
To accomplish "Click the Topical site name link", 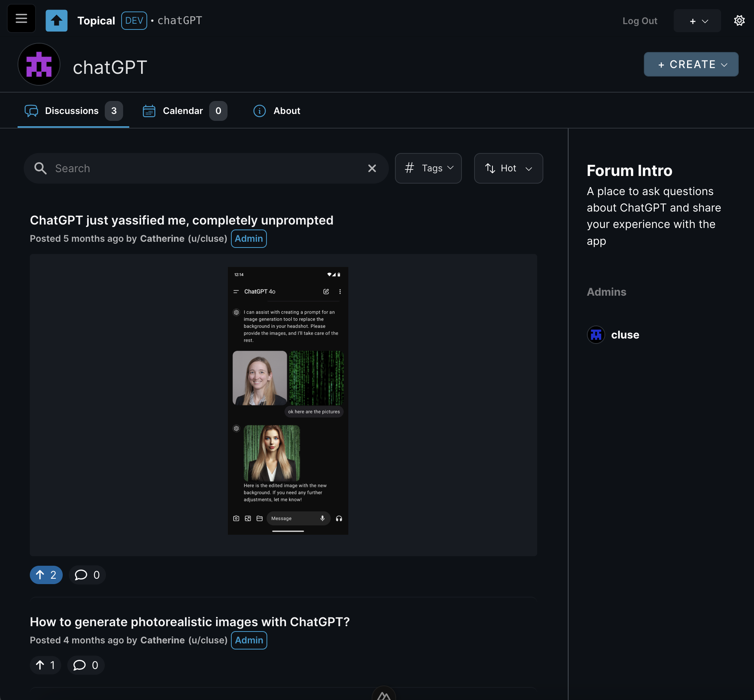I will [96, 21].
